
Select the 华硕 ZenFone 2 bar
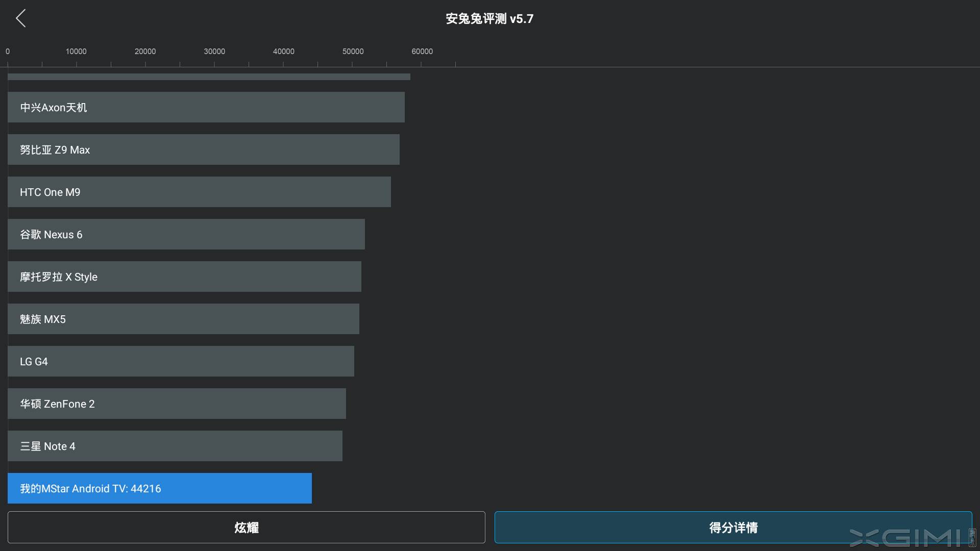176,404
